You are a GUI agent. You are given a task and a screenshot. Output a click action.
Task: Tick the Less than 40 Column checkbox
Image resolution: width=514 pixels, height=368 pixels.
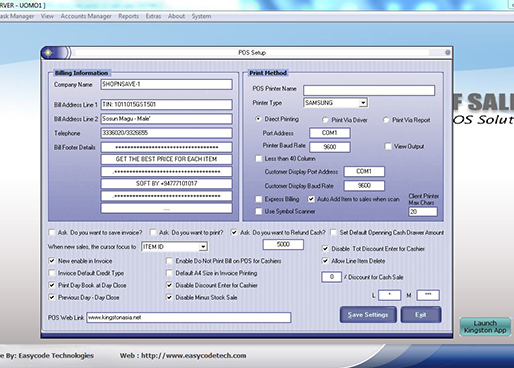pyautogui.click(x=258, y=159)
